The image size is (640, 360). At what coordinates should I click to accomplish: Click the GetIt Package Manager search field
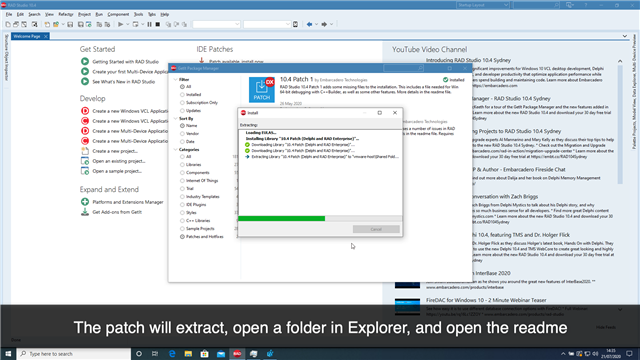tap(404, 68)
